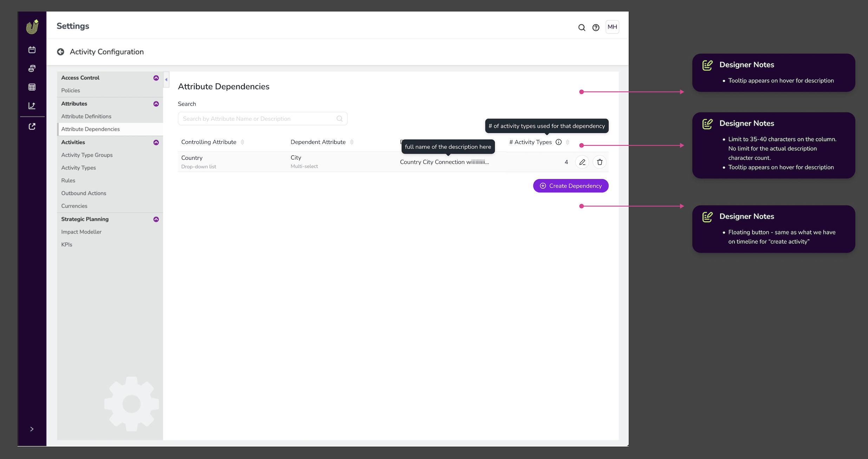Collapse the Access Control section
The width and height of the screenshot is (868, 459).
tap(156, 78)
